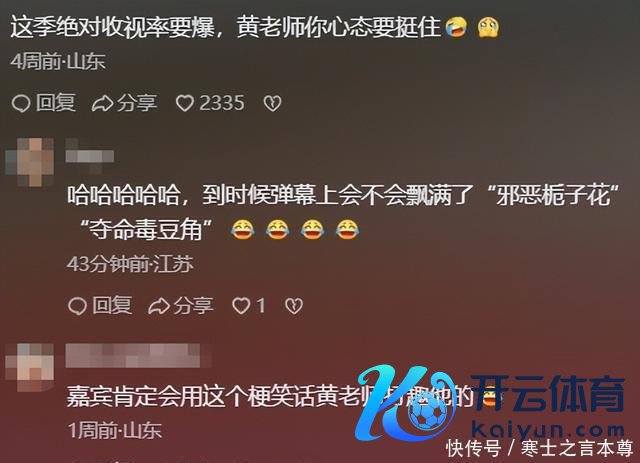Dislike the top comment via the broken heart icon
The height and width of the screenshot is (463, 640).
pyautogui.click(x=272, y=103)
